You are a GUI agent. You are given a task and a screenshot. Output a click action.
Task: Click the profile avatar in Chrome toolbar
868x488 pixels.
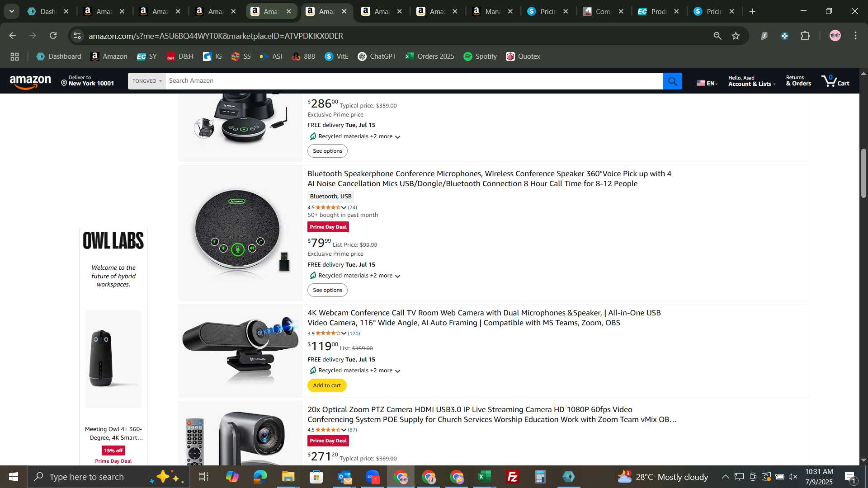835,36
